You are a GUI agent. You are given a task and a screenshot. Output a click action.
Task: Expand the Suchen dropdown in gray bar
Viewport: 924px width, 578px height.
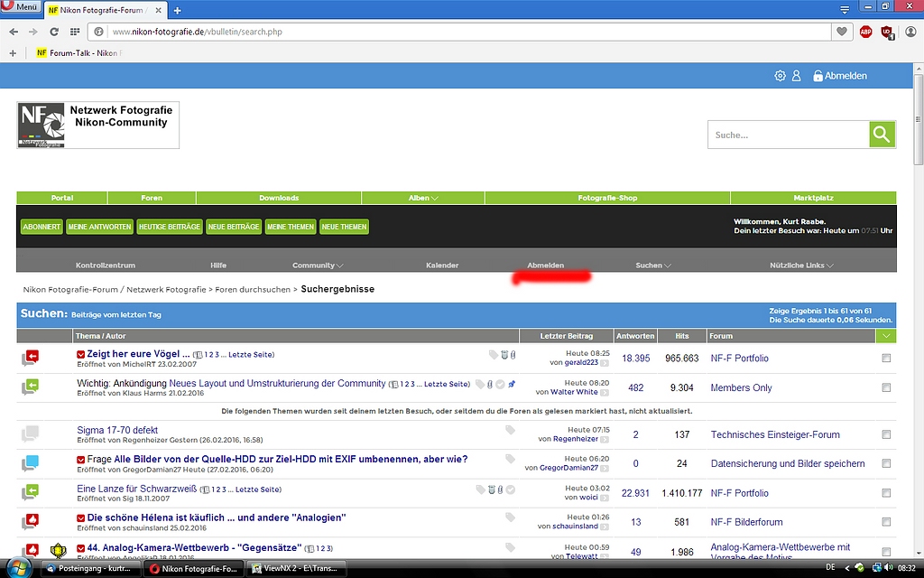(x=653, y=266)
